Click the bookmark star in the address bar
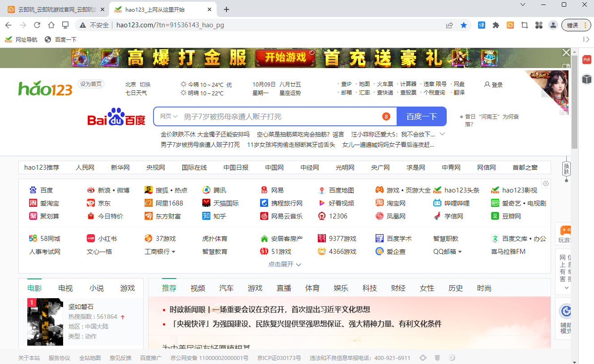Screen dimensions: 594x364 [x=464, y=26]
